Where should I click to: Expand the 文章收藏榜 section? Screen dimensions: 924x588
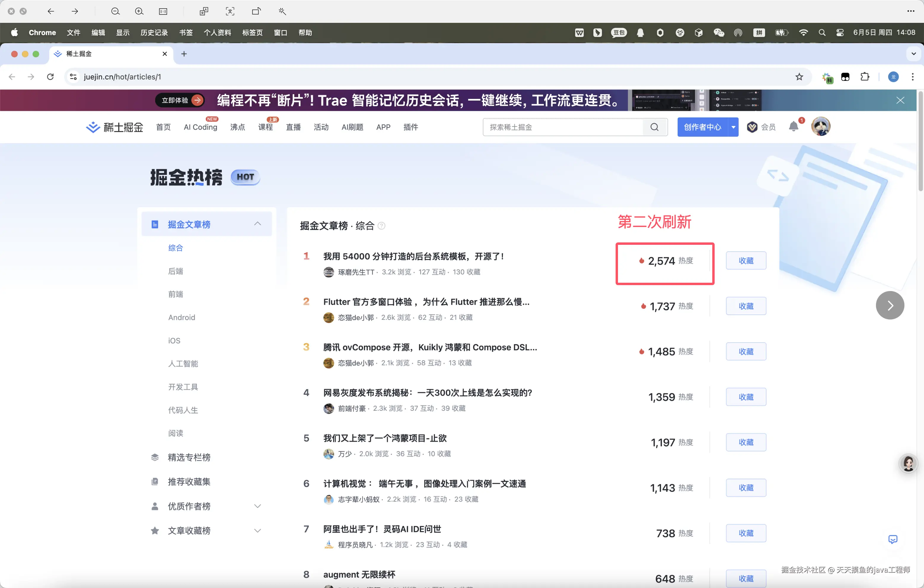pos(257,531)
